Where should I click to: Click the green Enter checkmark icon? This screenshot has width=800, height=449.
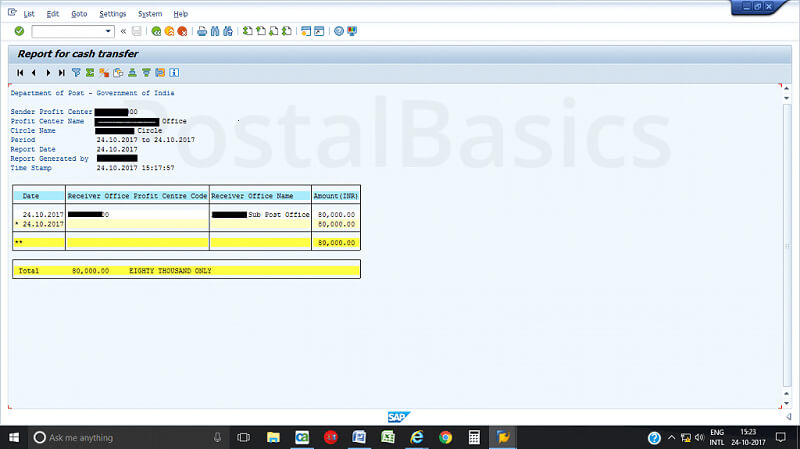pyautogui.click(x=19, y=31)
